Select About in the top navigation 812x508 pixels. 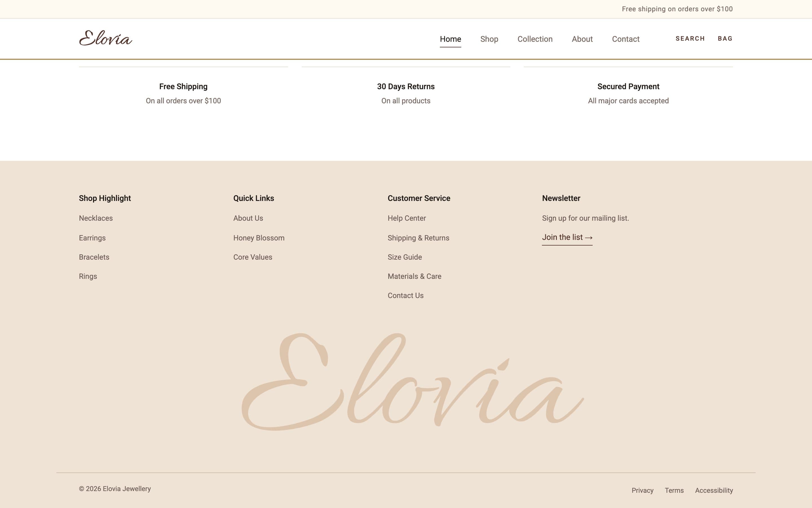point(582,39)
